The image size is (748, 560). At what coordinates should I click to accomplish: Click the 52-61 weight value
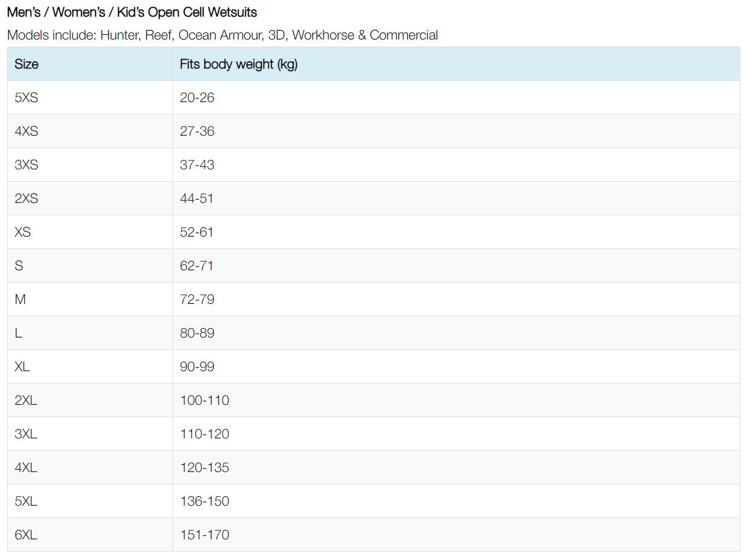pos(197,232)
